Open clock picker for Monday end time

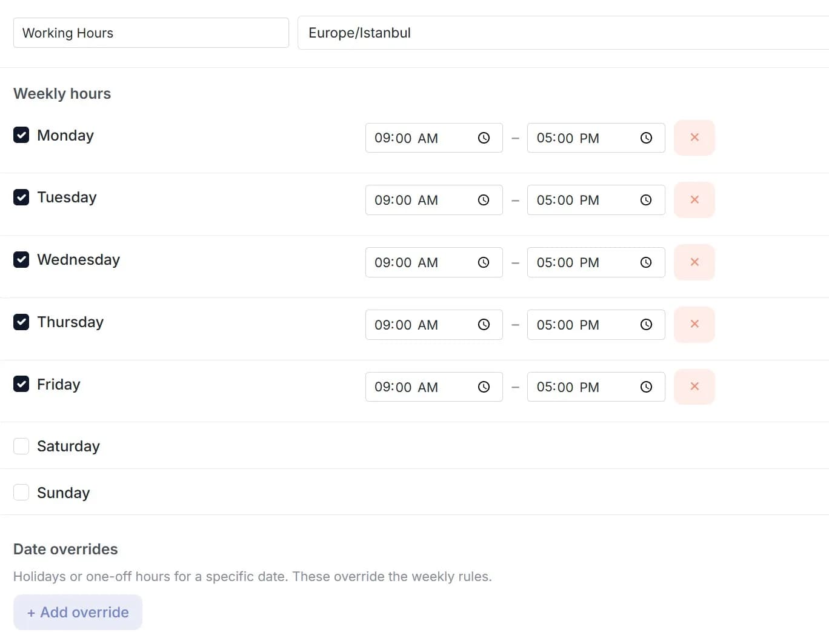click(x=646, y=138)
